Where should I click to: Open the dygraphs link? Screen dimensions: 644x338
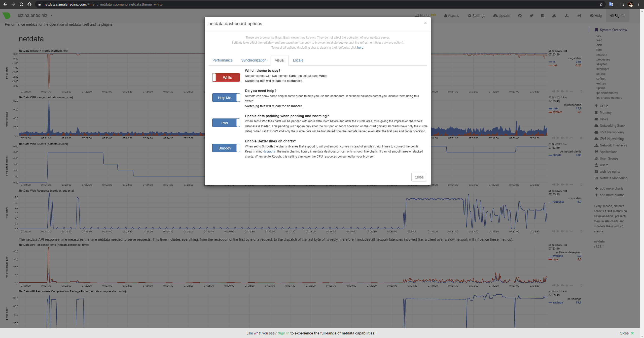(x=269, y=151)
